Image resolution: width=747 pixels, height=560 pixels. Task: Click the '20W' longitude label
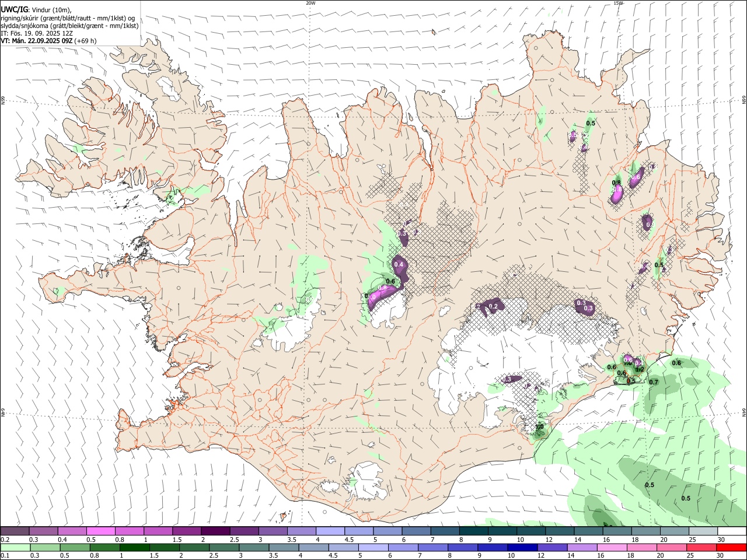click(310, 3)
